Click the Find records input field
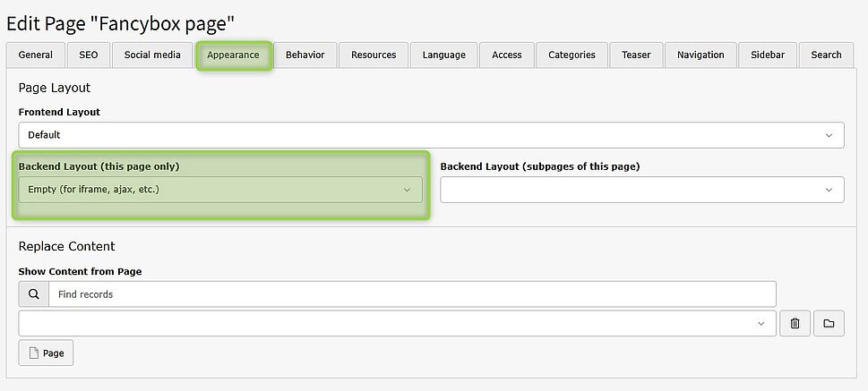This screenshot has width=868, height=391. pos(412,293)
